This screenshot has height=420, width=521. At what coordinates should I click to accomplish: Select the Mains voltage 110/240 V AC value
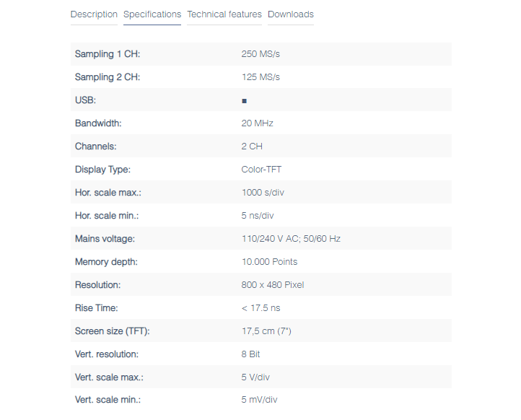point(291,239)
